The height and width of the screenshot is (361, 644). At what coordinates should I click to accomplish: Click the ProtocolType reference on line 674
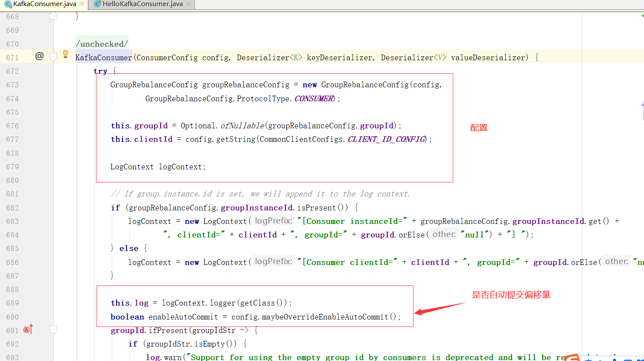[263, 99]
